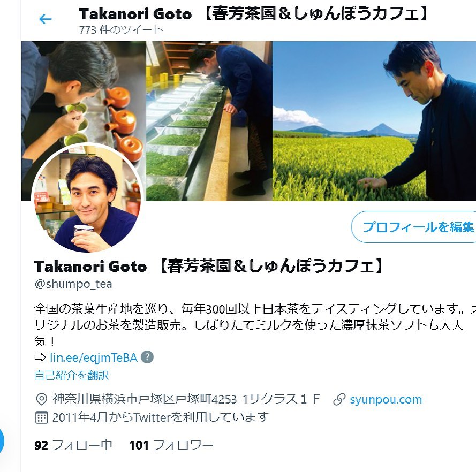This screenshot has height=472, width=476.
Task: Click the location pin icon
Action: pos(41,399)
